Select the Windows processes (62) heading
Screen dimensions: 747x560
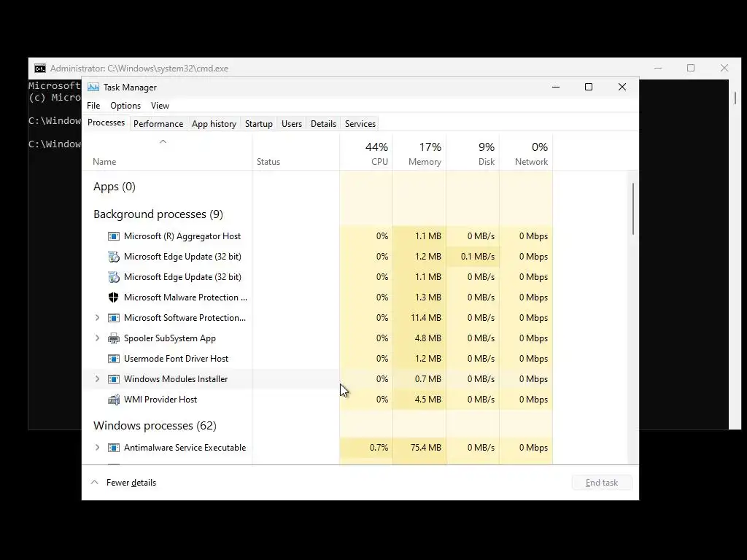[155, 426]
